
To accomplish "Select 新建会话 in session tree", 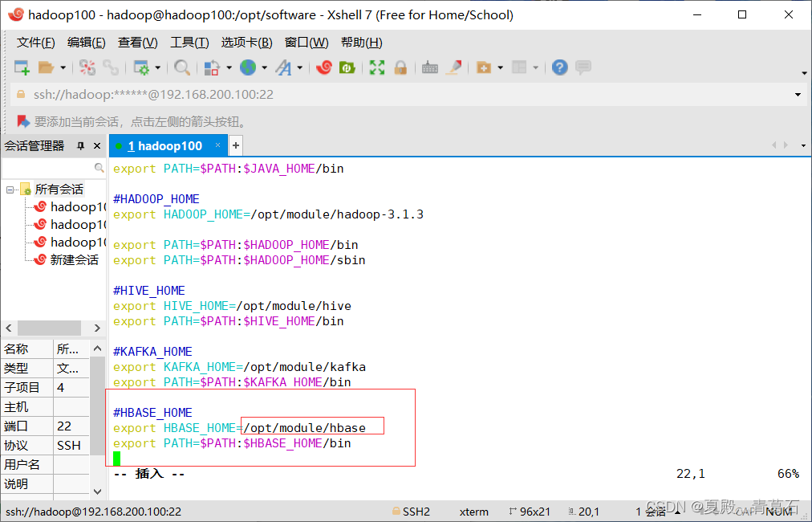I will (74, 259).
